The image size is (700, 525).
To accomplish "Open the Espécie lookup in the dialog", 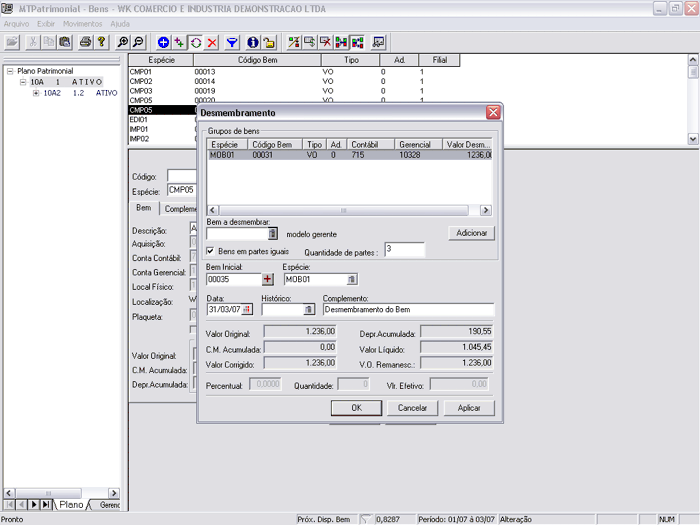I will coord(352,279).
